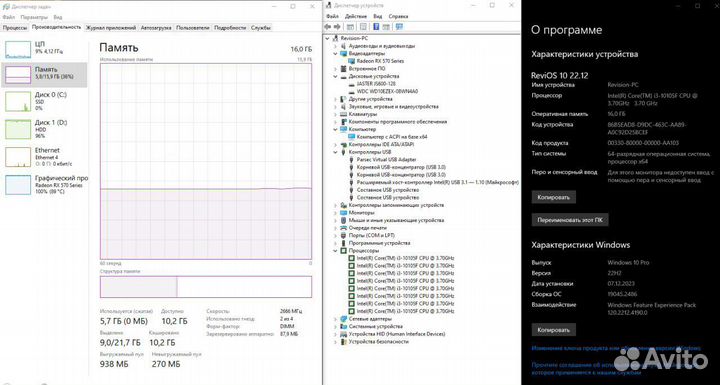Switch to the Автозагрузка tab
This screenshot has width=720, height=385.
click(156, 28)
